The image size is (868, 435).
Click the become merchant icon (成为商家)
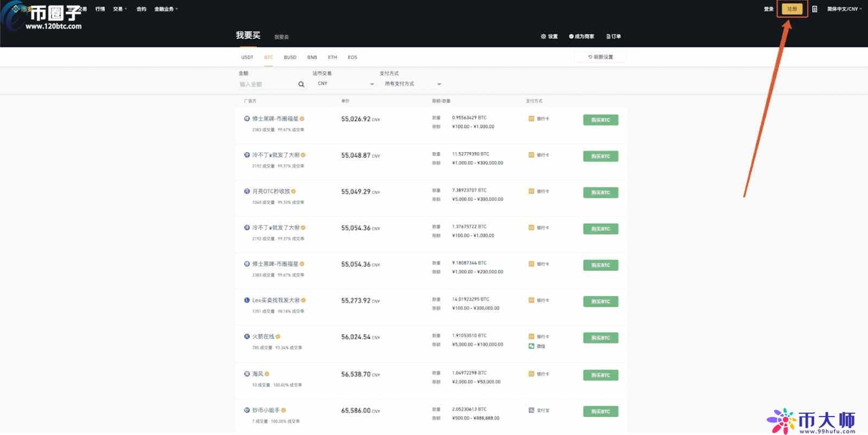point(571,36)
